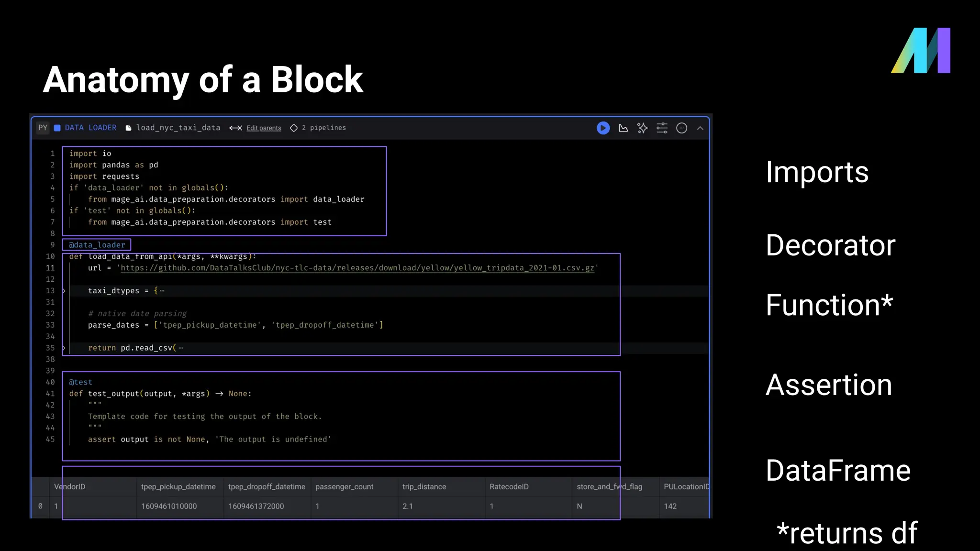980x551 pixels.
Task: Click the Mage logo on the slide
Action: pos(921,50)
